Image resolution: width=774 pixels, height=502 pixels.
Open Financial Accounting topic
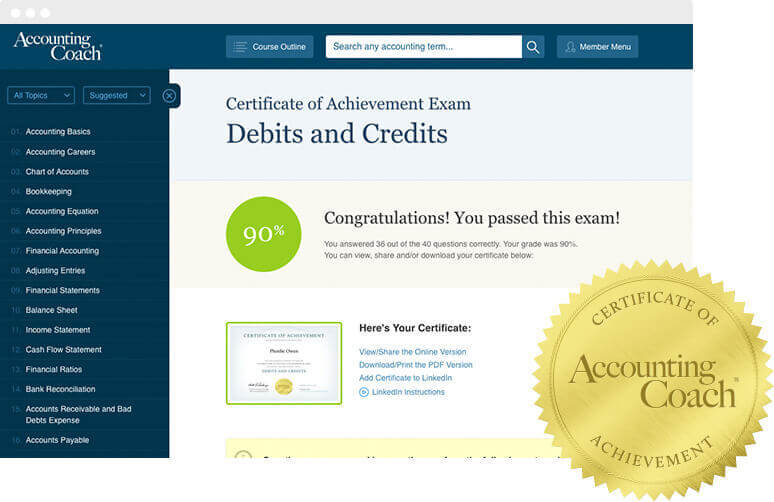[x=62, y=251]
